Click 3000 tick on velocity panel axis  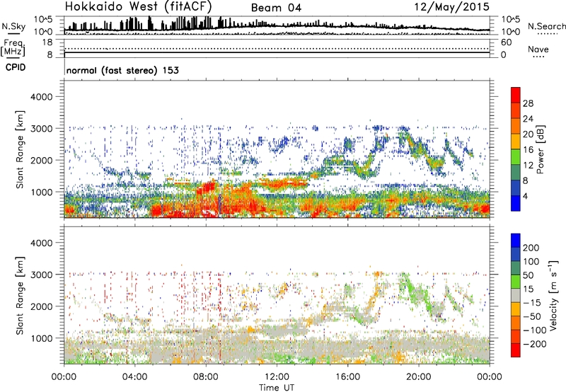(x=42, y=275)
